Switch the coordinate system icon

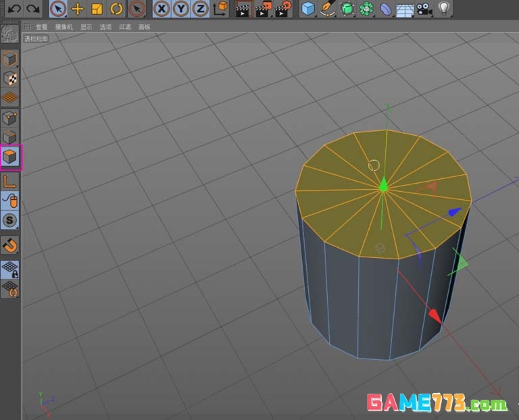220,9
